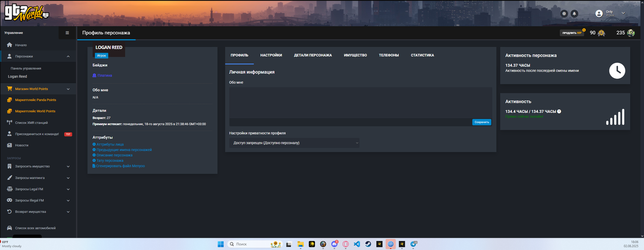Open Описание персонажа link

(113, 155)
